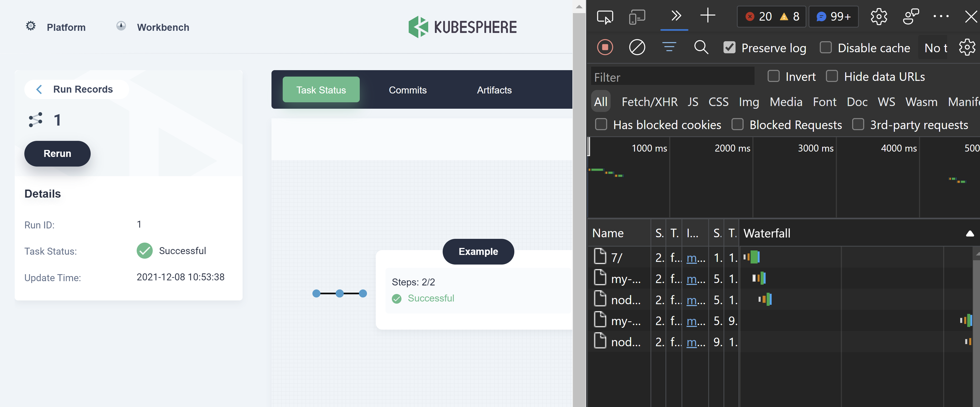The image size is (980, 407).
Task: Select the inspect element tool in DevTools
Action: (605, 17)
